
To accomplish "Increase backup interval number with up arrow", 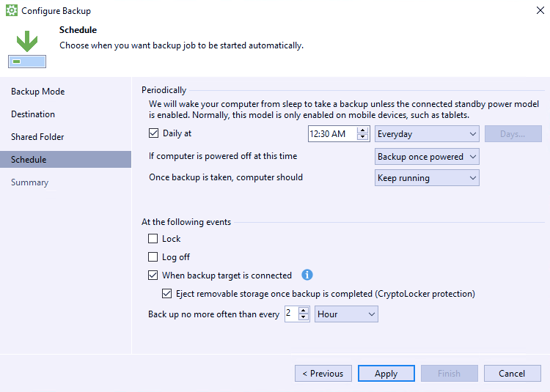I will (x=304, y=310).
